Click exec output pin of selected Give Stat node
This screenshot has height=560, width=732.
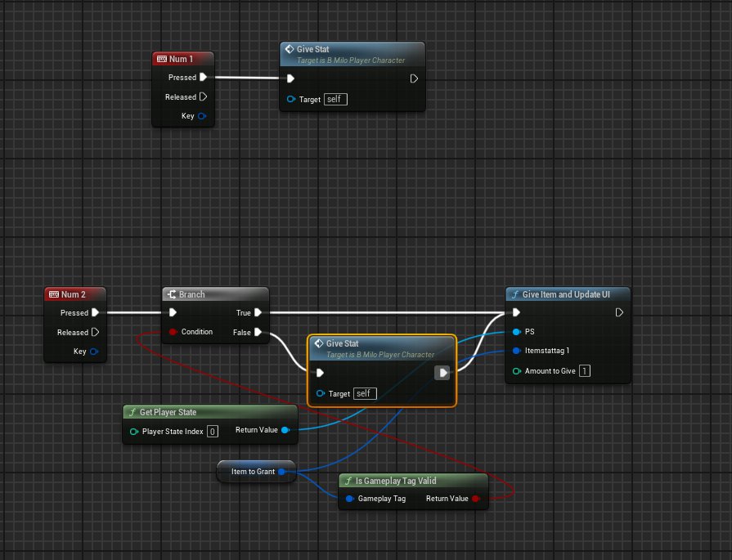pyautogui.click(x=442, y=373)
